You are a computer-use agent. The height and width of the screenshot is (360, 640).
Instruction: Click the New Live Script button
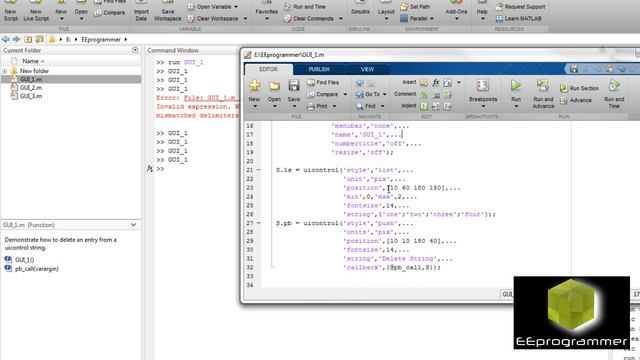[x=36, y=11]
